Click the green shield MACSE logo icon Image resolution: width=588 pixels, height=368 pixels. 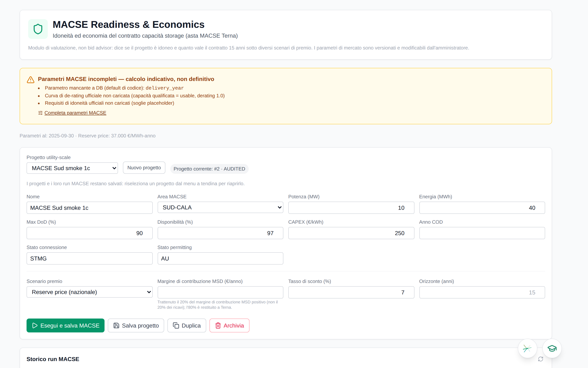click(x=38, y=29)
